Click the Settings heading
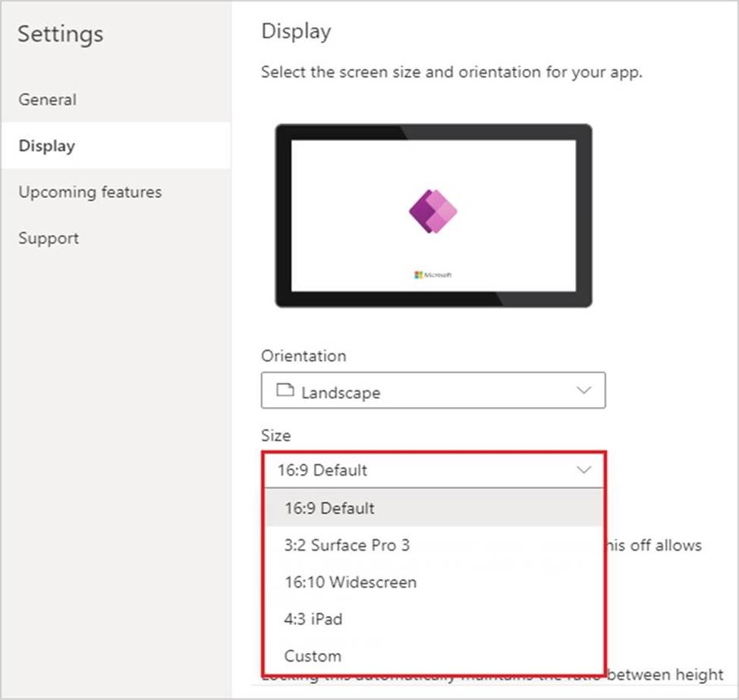 pyautogui.click(x=61, y=34)
